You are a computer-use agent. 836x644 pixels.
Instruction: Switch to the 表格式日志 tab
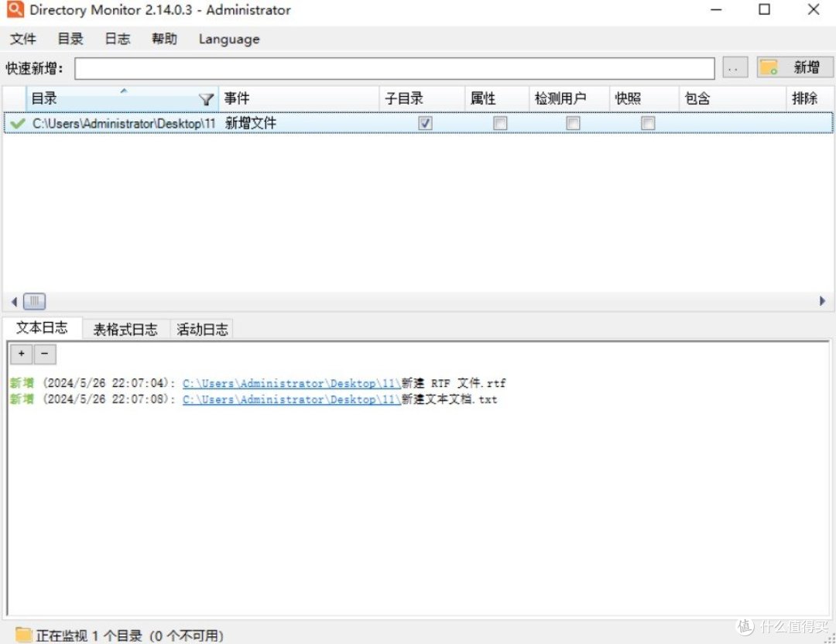pos(125,328)
